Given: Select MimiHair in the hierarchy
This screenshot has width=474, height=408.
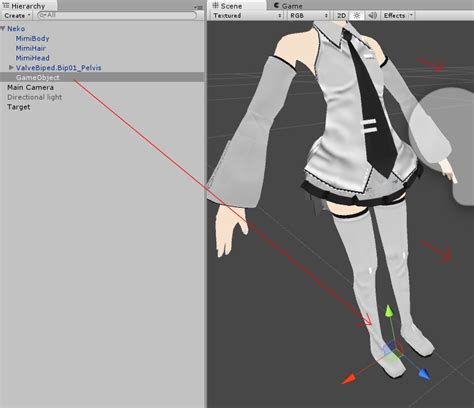Looking at the screenshot, I should pyautogui.click(x=31, y=48).
